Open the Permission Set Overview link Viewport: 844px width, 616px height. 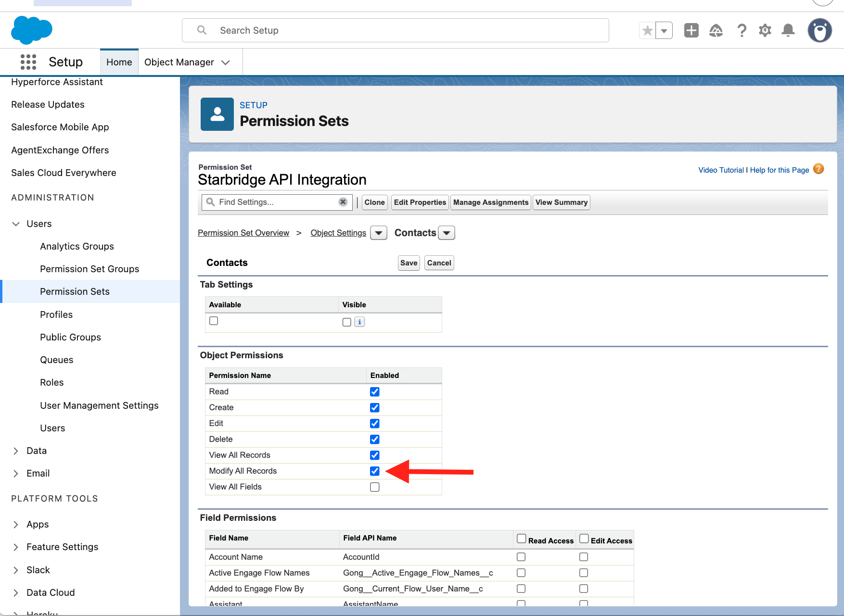click(243, 233)
